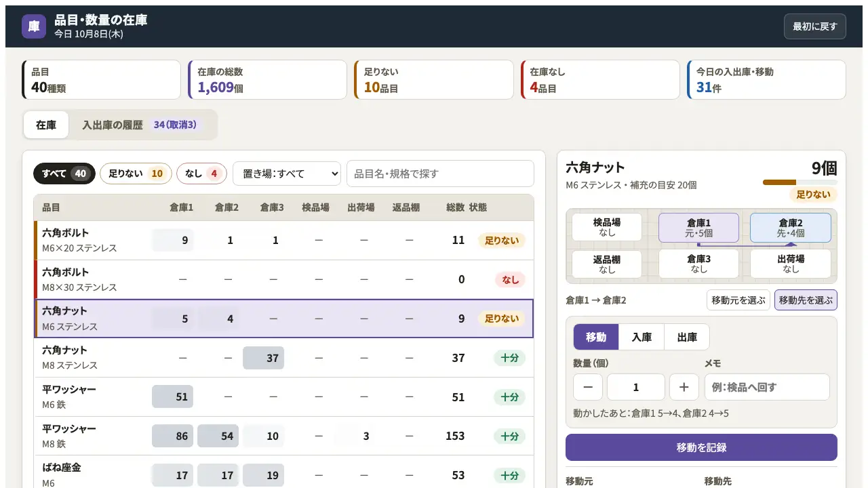Click the 総数 column header
The width and height of the screenshot is (868, 488).
tap(456, 207)
